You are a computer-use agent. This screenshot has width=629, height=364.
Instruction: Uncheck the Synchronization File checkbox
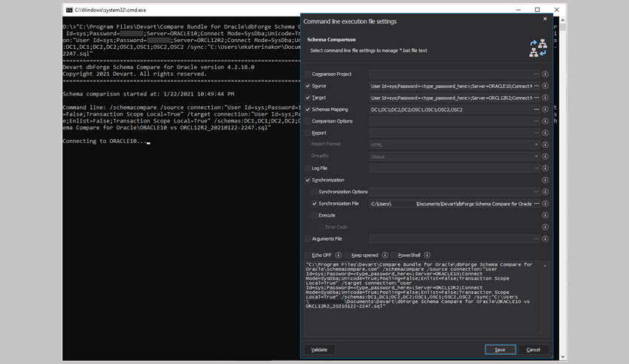point(314,204)
